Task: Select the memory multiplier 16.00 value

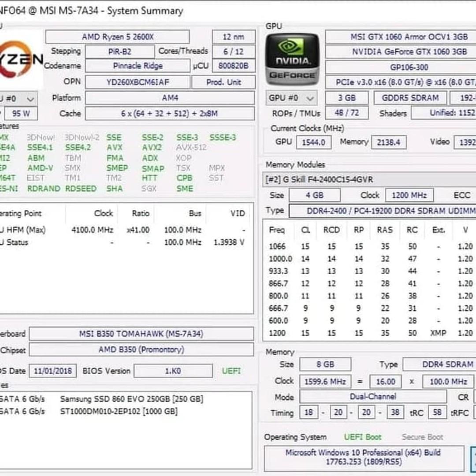Action: point(386,382)
